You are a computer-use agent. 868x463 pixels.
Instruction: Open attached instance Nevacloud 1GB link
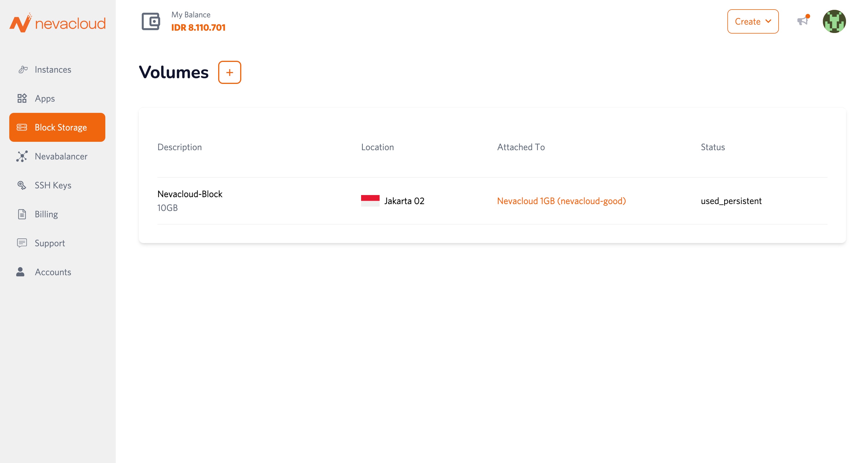coord(561,201)
